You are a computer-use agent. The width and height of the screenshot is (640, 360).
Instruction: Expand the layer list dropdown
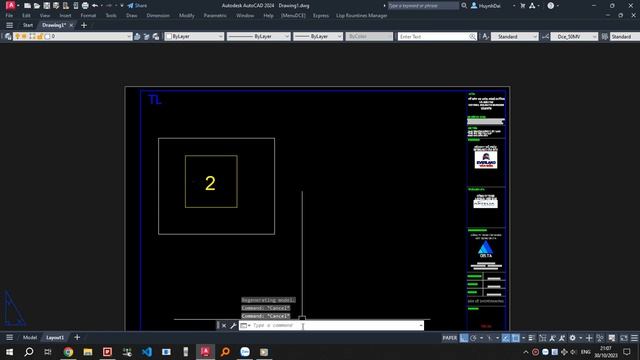129,36
